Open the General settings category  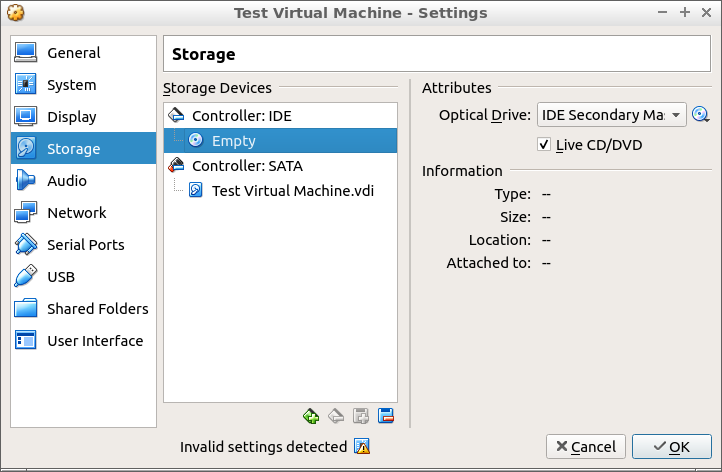point(83,53)
